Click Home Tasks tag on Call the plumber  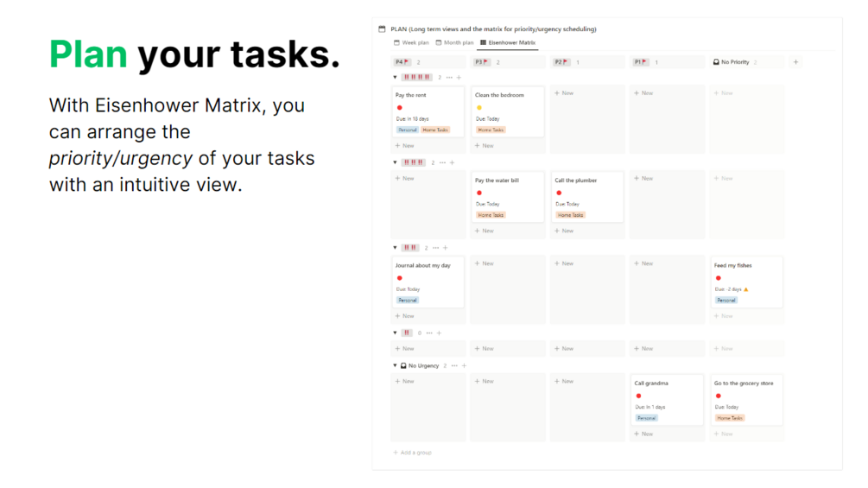coord(570,215)
